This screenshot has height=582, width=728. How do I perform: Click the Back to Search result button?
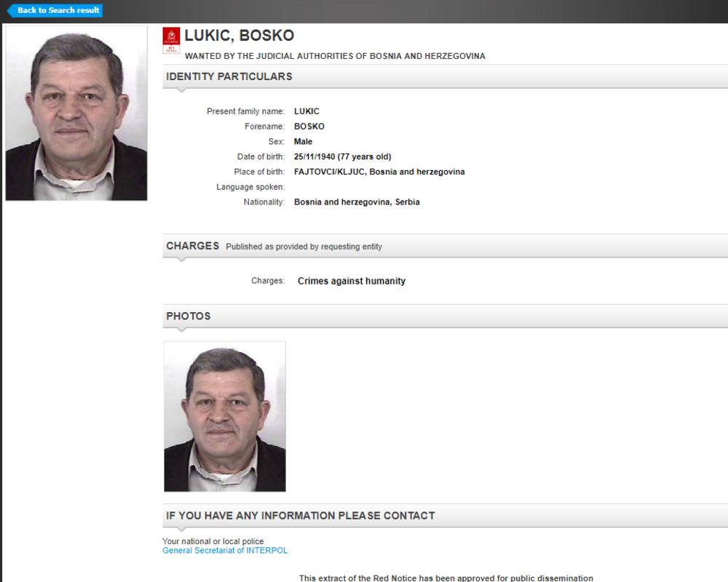coord(55,10)
